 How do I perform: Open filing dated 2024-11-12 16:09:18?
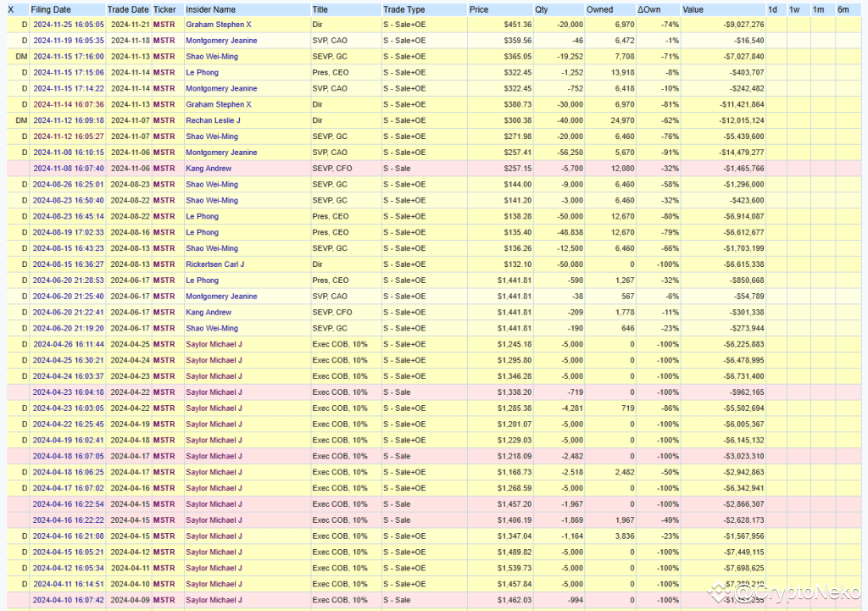tap(69, 120)
